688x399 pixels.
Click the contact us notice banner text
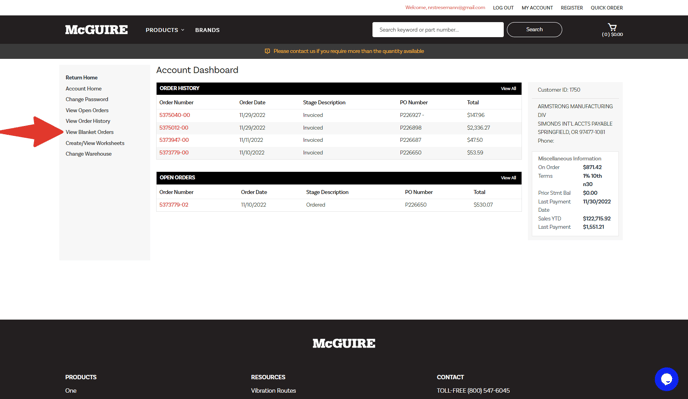(348, 51)
